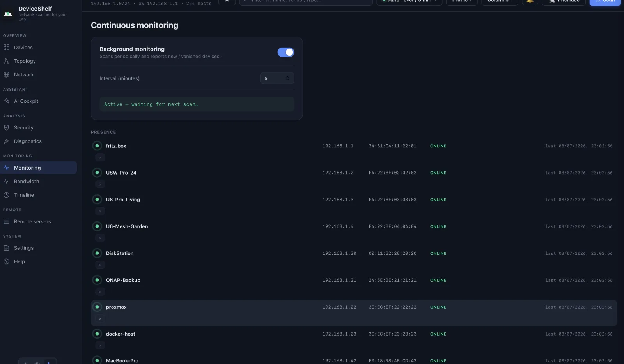This screenshot has height=364, width=624.
Task: Remove fritz.box with its x button
Action: click(x=100, y=157)
